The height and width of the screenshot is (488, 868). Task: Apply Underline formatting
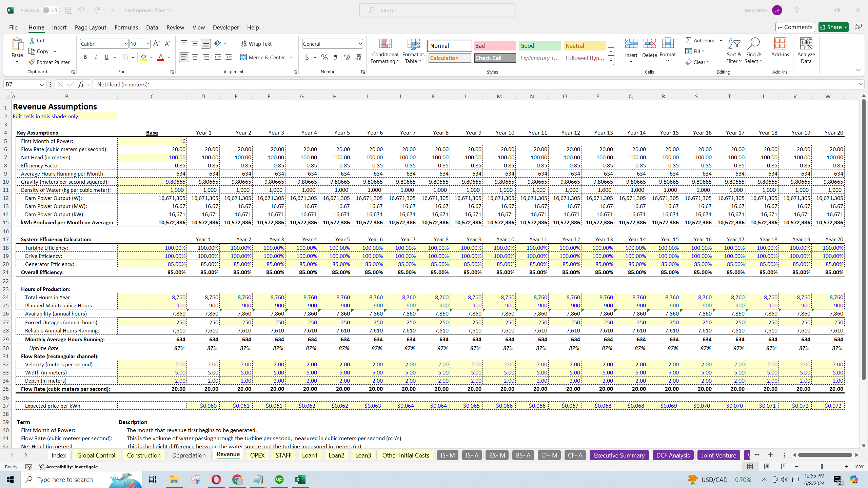[106, 57]
